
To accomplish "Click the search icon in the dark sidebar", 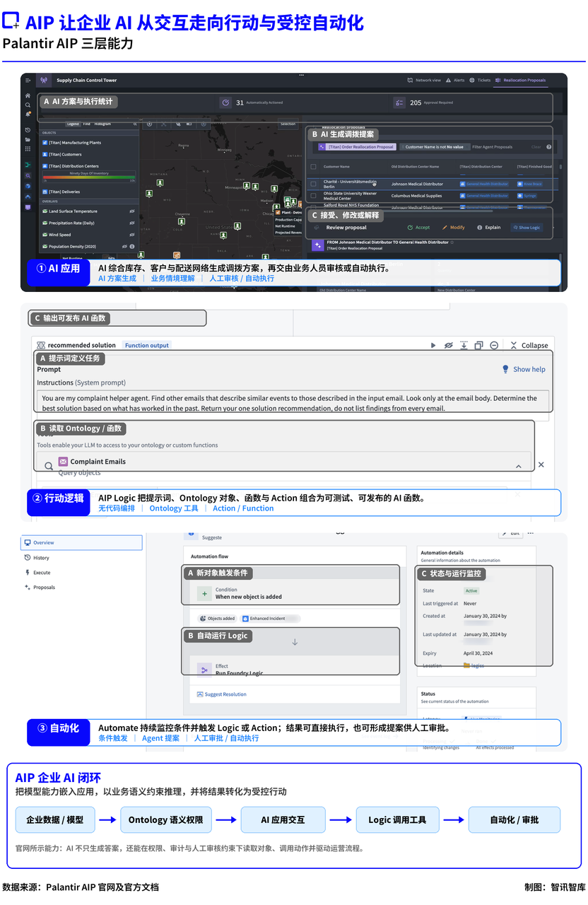I will (x=28, y=105).
